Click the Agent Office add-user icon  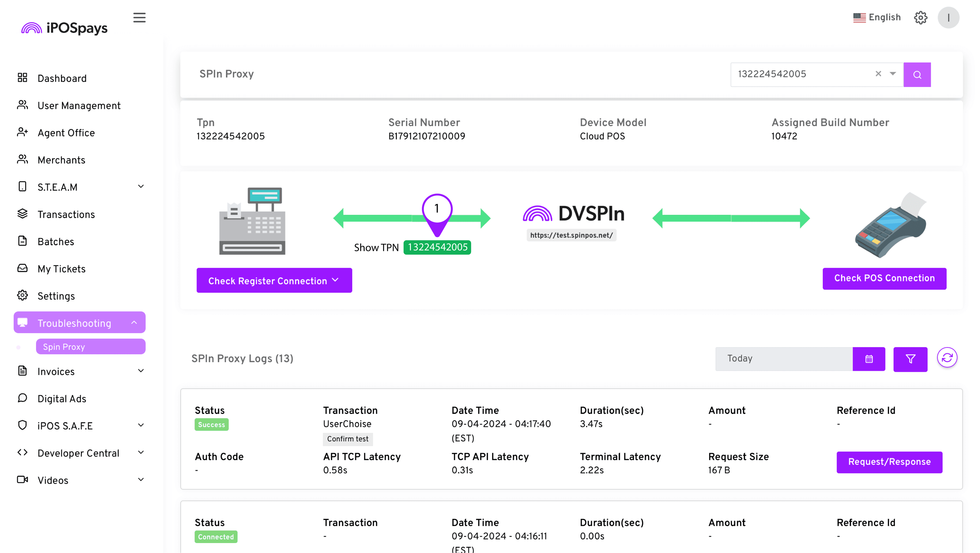pyautogui.click(x=22, y=132)
